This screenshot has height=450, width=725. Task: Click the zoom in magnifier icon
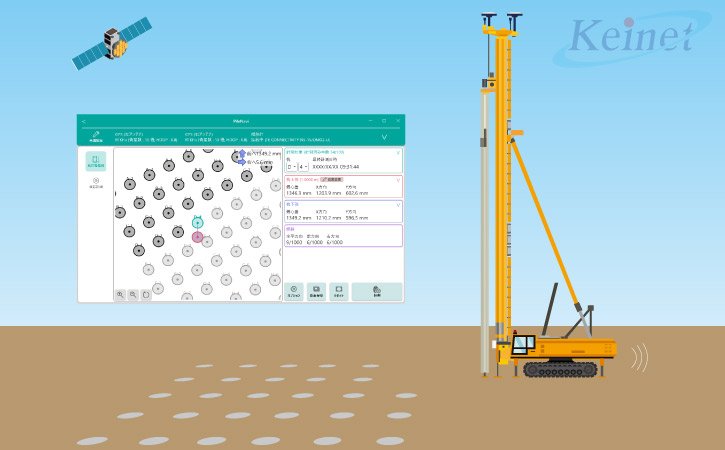pos(120,295)
